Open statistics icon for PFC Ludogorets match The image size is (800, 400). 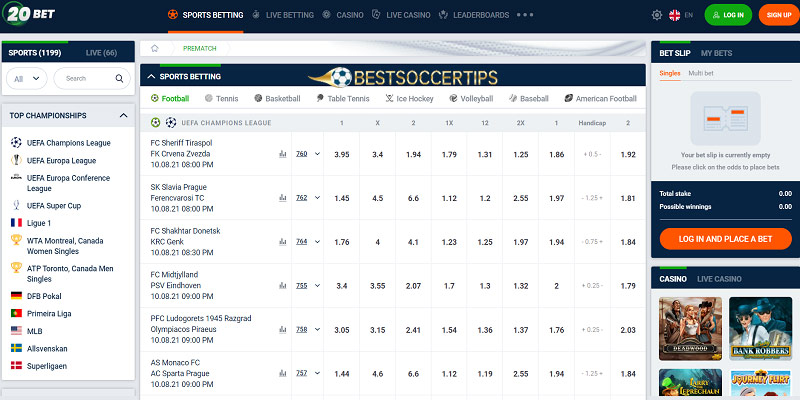point(283,330)
